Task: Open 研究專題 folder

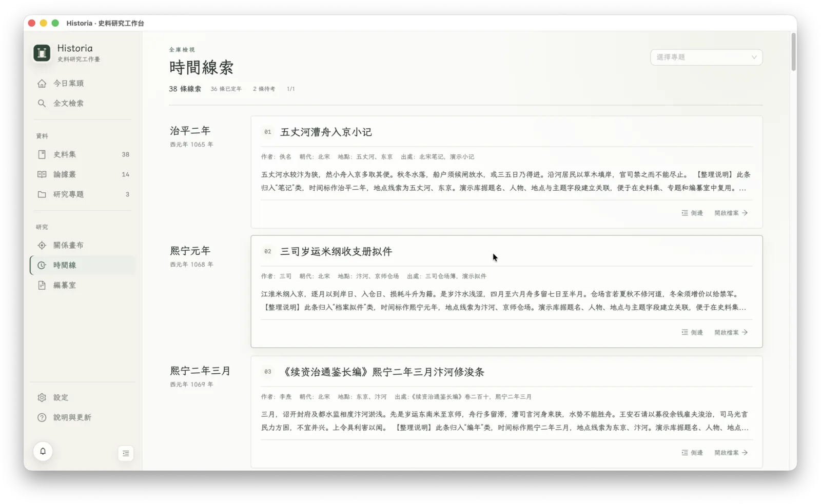Action: click(82, 194)
